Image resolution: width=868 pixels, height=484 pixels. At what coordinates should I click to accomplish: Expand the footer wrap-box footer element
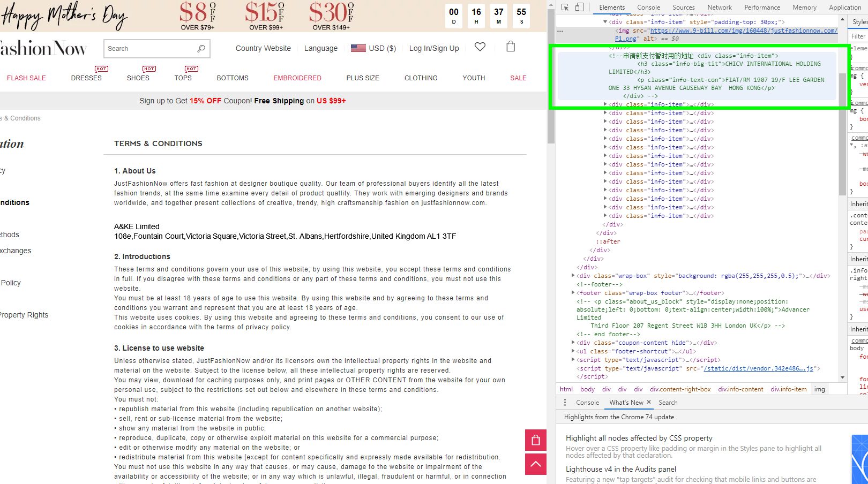[x=573, y=293]
